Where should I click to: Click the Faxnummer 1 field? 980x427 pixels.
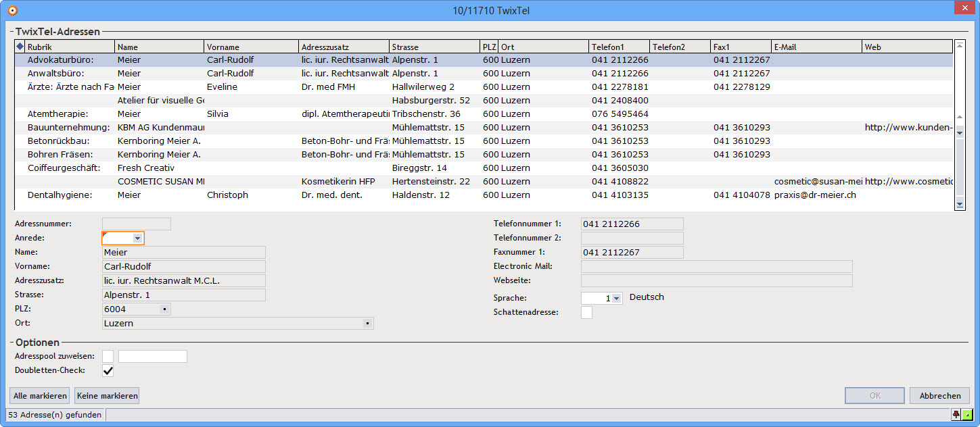click(632, 252)
